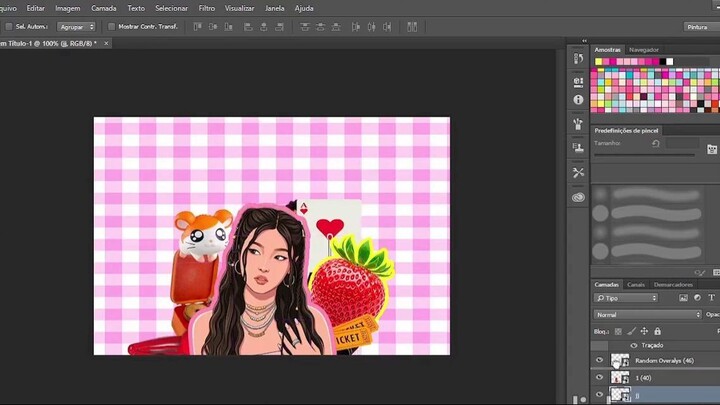Filter layers by adjustment layer icon
This screenshot has height=405, width=720.
pos(698,298)
